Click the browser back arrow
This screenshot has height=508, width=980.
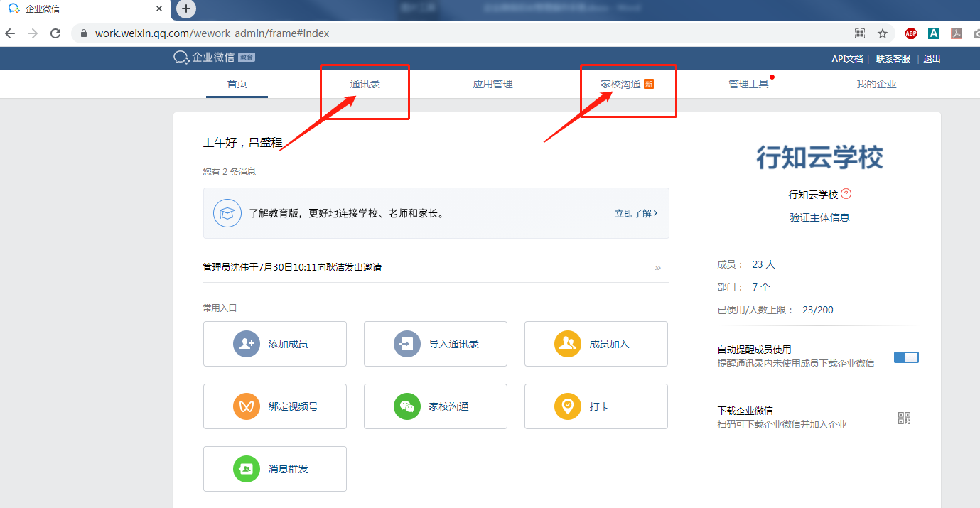10,33
